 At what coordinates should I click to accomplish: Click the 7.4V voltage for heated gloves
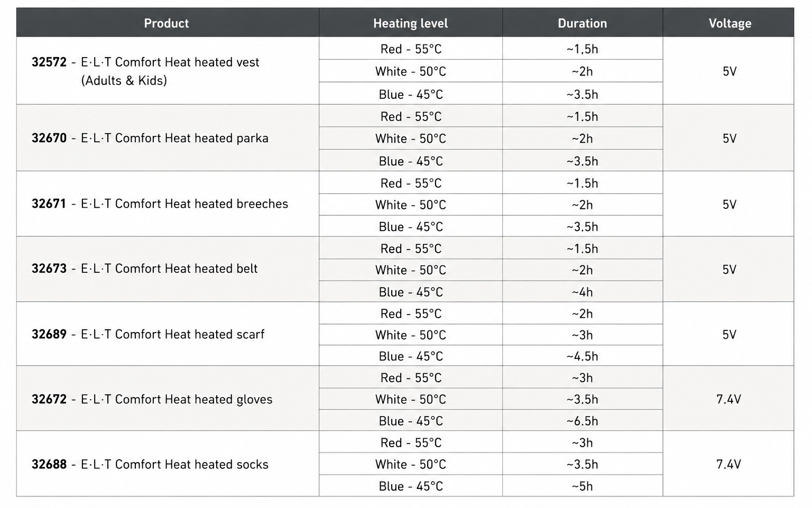[x=728, y=399]
